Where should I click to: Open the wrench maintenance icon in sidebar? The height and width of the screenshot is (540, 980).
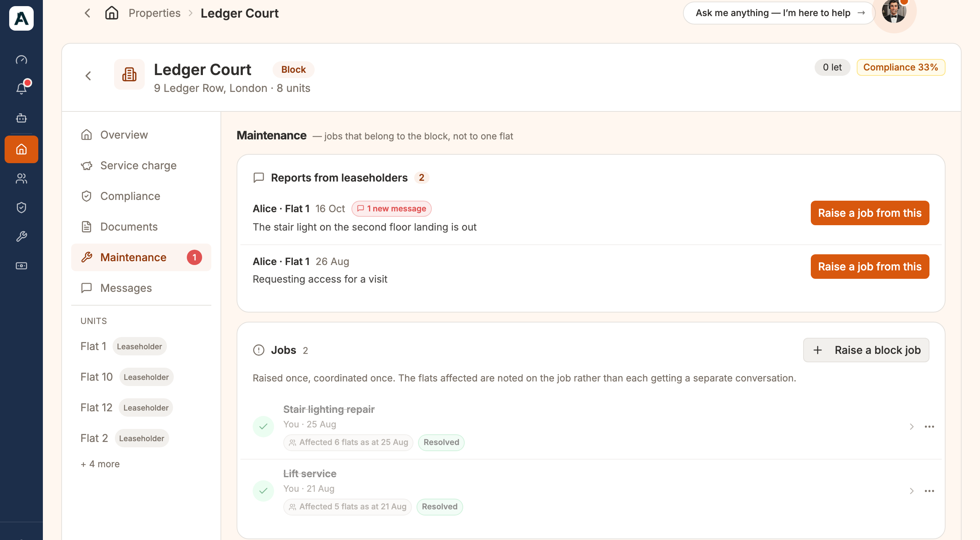21,237
